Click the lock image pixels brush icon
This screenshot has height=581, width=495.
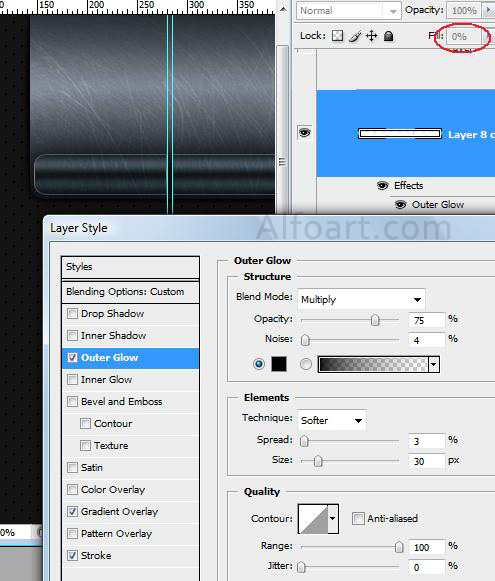(x=355, y=36)
